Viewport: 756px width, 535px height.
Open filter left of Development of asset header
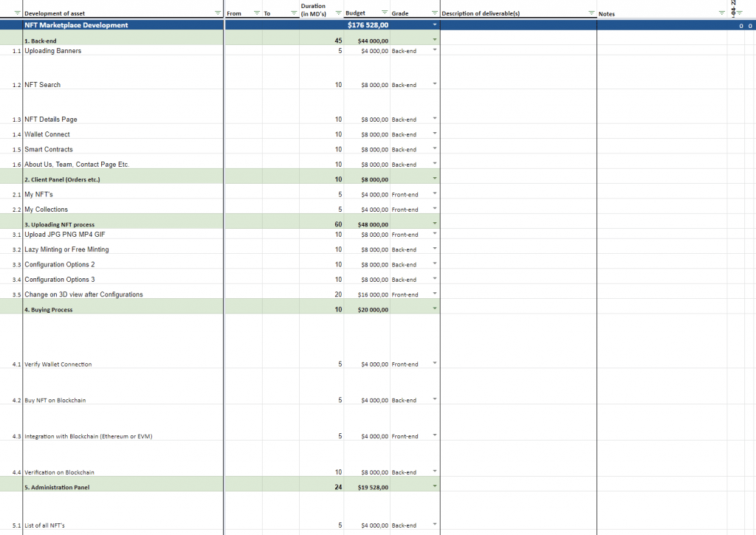(18, 13)
